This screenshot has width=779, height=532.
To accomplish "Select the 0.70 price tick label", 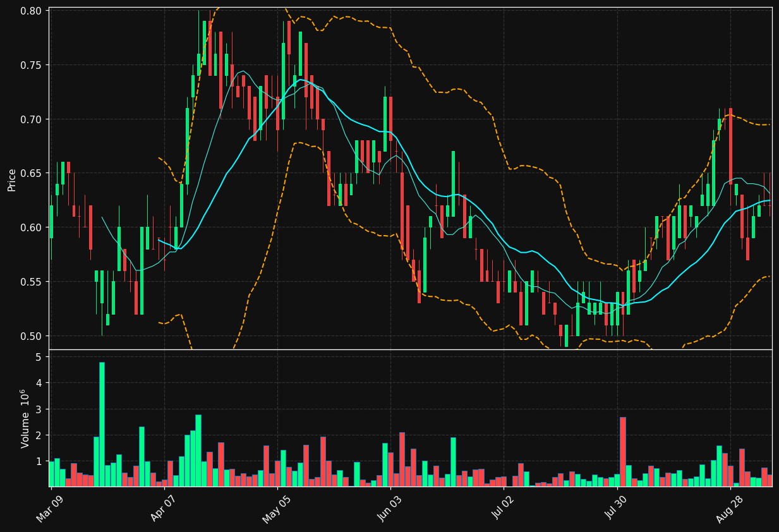I will click(x=31, y=119).
